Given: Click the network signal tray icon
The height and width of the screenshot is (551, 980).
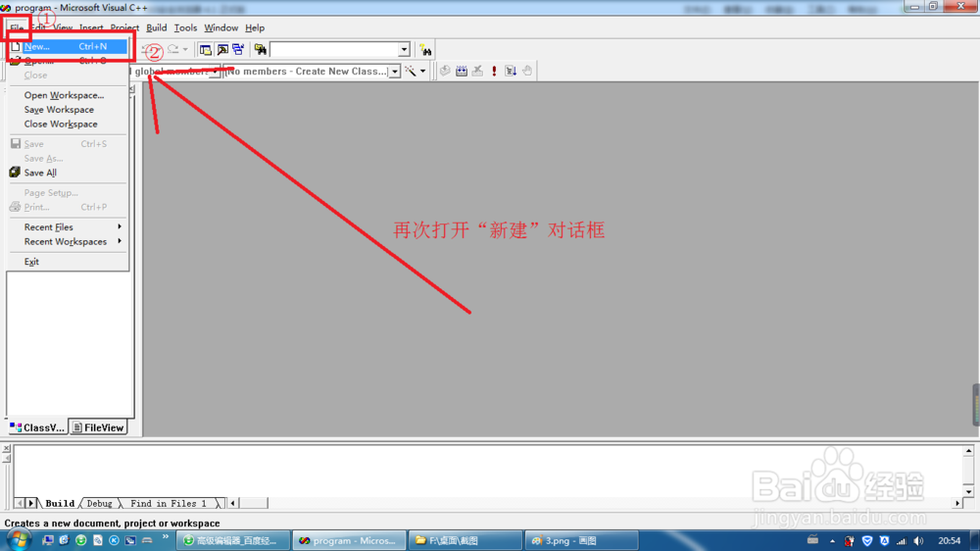Looking at the screenshot, I should tap(902, 541).
